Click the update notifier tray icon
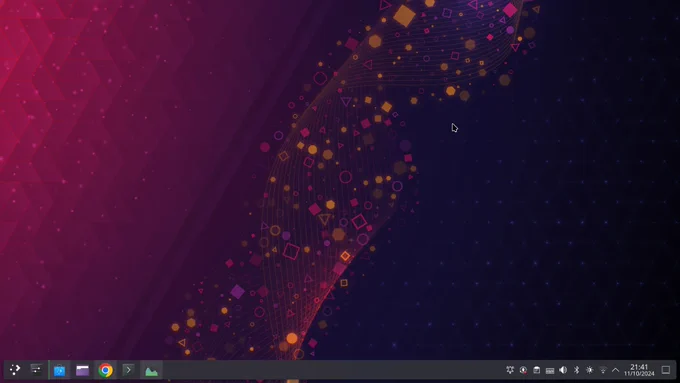The height and width of the screenshot is (383, 680). (523, 370)
